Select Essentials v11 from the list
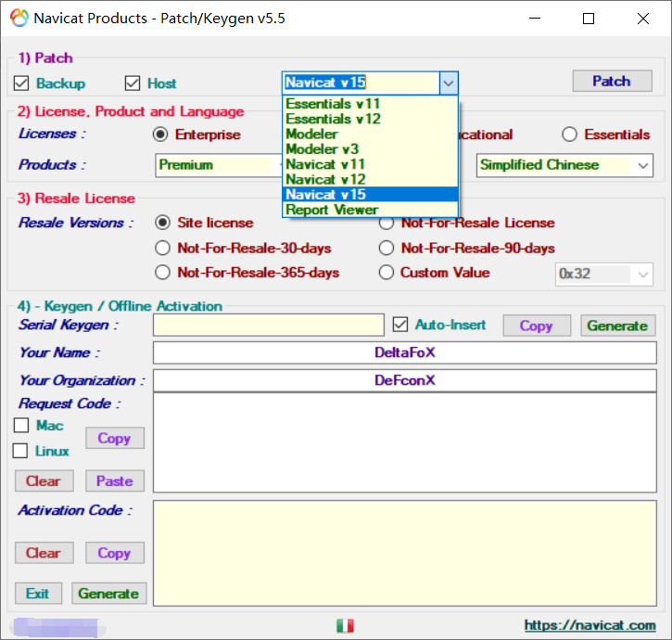Viewport: 672px width, 640px height. [370, 104]
